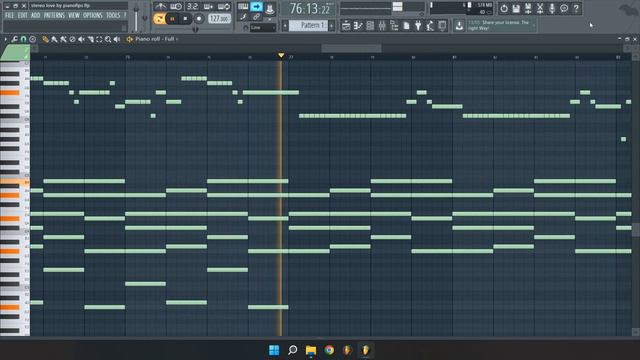
Task: Open the piano roll stamp menu
Action: coord(33,39)
